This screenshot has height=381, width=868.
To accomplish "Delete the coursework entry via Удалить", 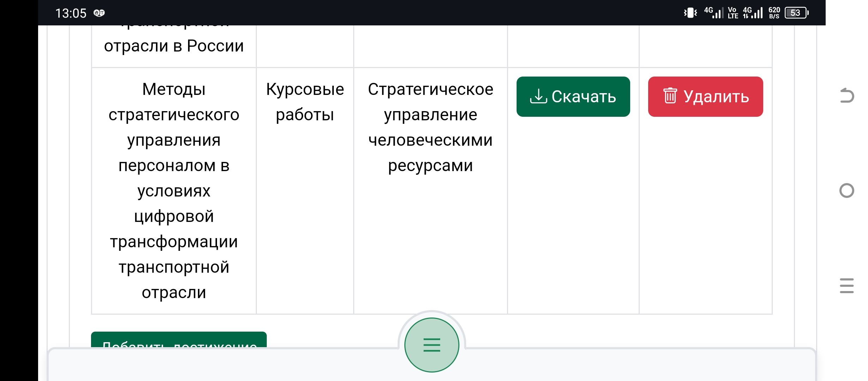I will (705, 97).
